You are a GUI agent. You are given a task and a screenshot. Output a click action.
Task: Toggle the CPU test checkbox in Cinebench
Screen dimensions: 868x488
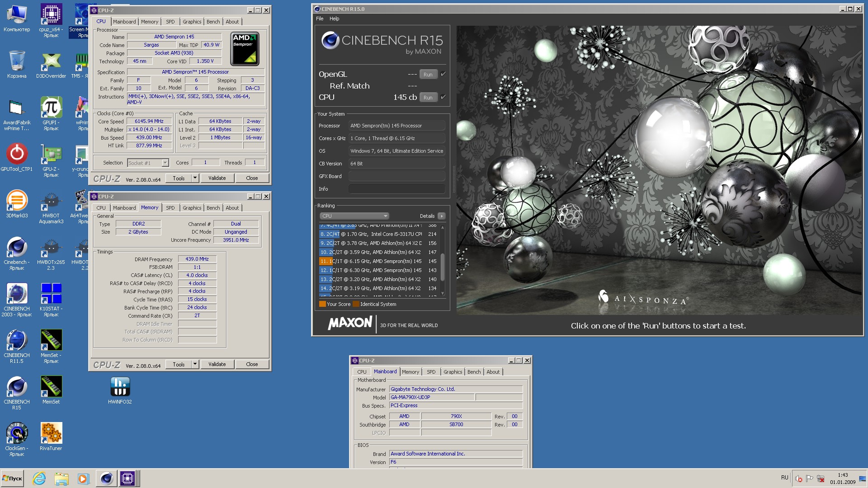pos(443,97)
